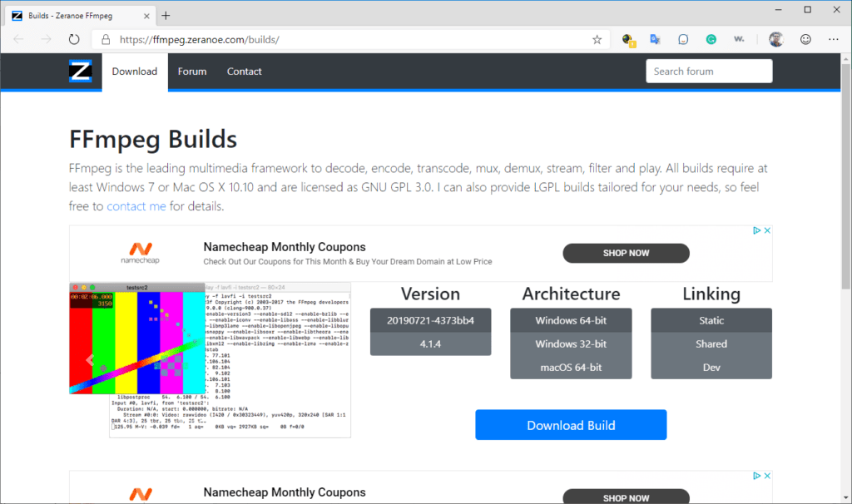Select version 20190721-4373bb4
The image size is (852, 504).
pyautogui.click(x=430, y=320)
